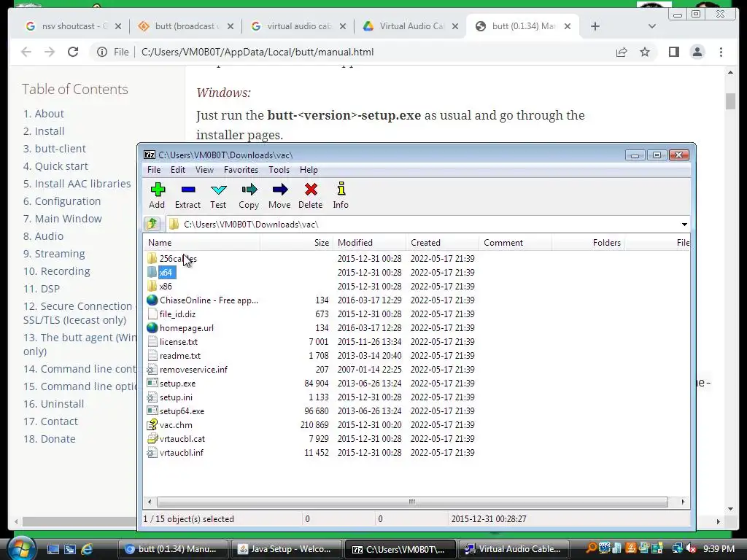
Task: Click the Add toolbar icon in 7-Zip
Action: pos(158,195)
